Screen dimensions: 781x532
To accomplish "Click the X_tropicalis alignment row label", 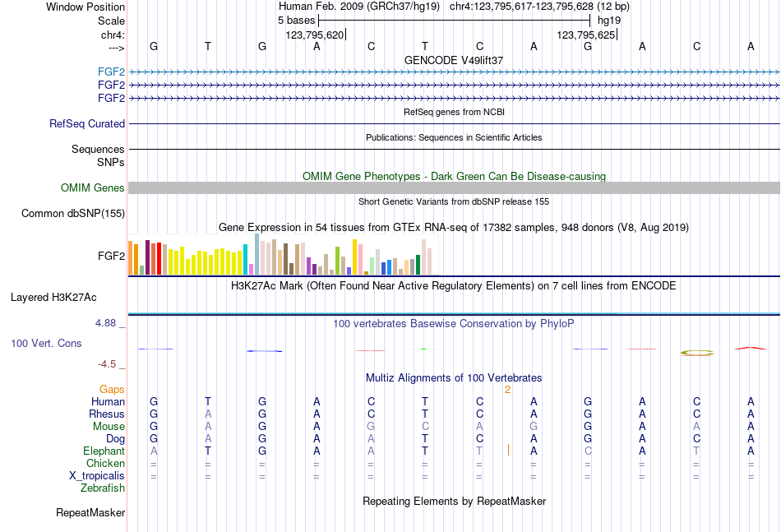I will point(97,476).
